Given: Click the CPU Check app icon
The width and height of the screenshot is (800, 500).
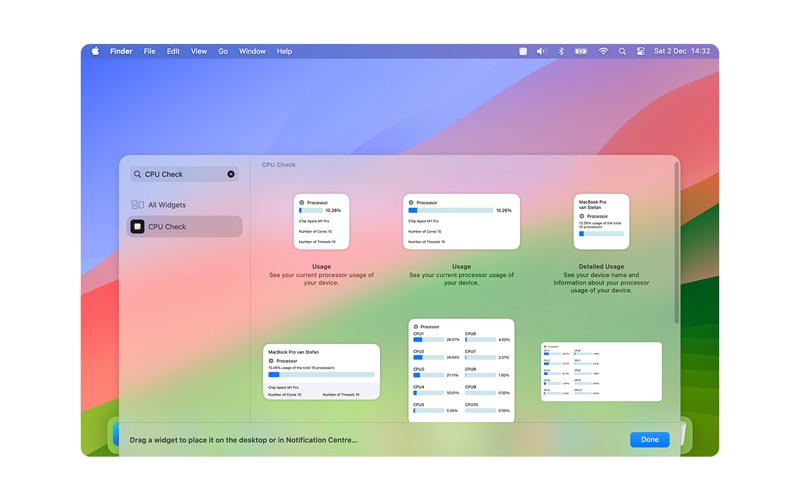Looking at the screenshot, I should (x=137, y=227).
